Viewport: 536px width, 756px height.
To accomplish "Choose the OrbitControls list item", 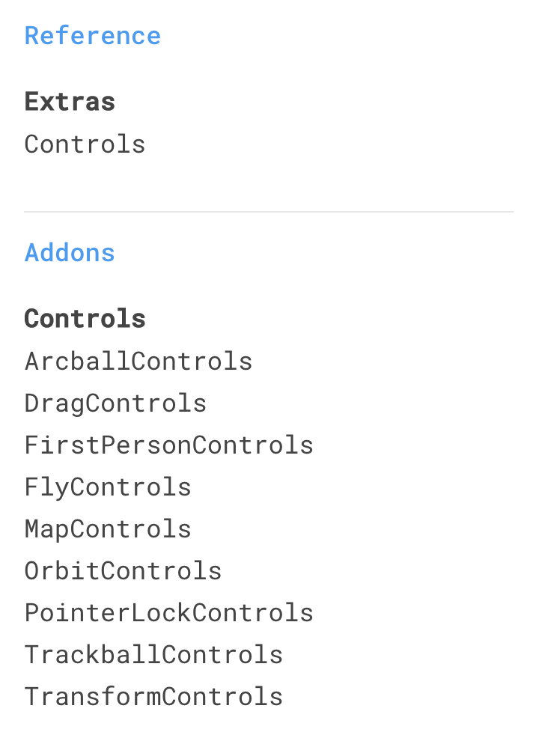I will coord(123,571).
